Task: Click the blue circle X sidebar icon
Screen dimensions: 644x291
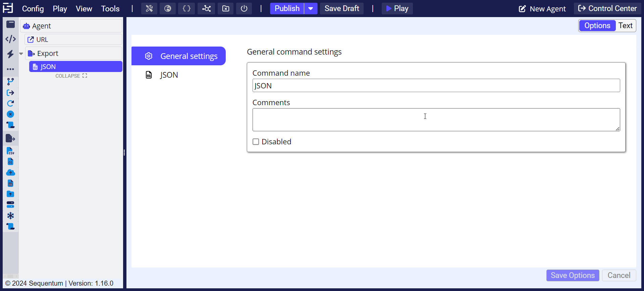Action: [x=11, y=115]
